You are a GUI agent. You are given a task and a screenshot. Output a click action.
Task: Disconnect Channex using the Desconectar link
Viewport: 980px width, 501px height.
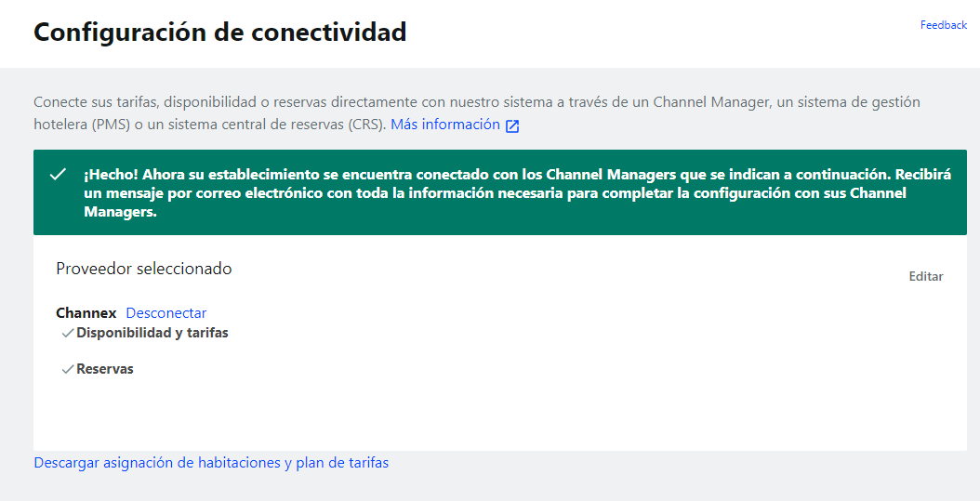(166, 313)
